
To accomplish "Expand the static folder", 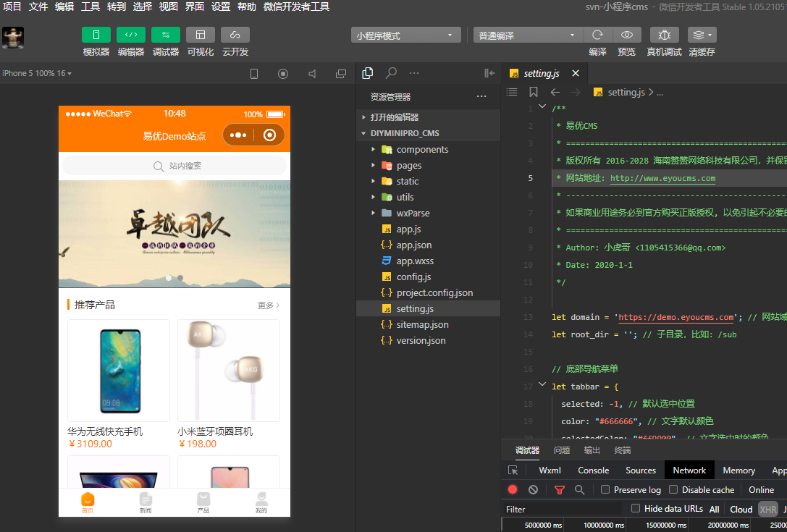I will [x=373, y=181].
